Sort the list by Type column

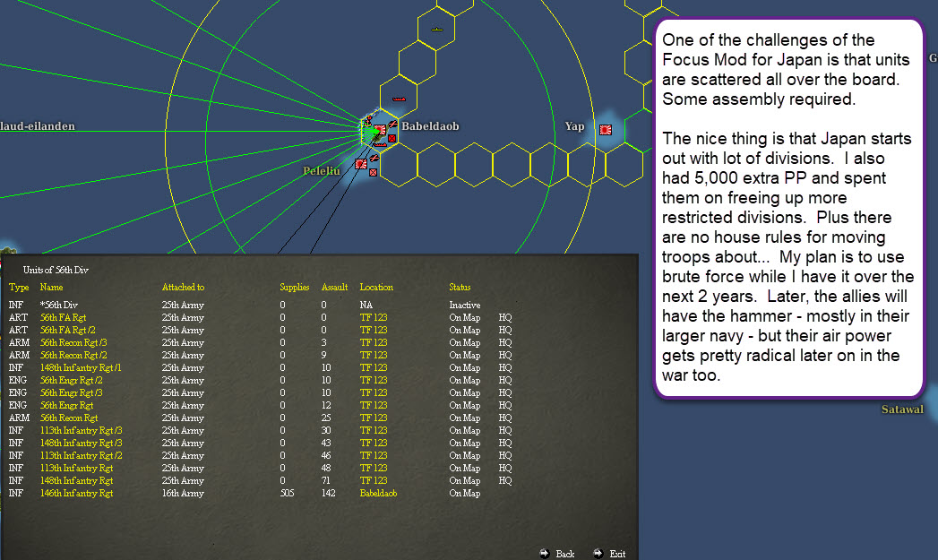[18, 288]
